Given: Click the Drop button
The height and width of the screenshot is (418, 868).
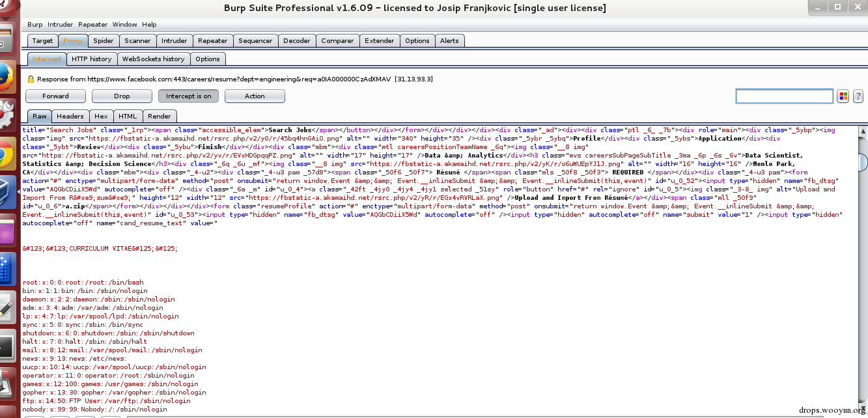Looking at the screenshot, I should click(x=122, y=96).
